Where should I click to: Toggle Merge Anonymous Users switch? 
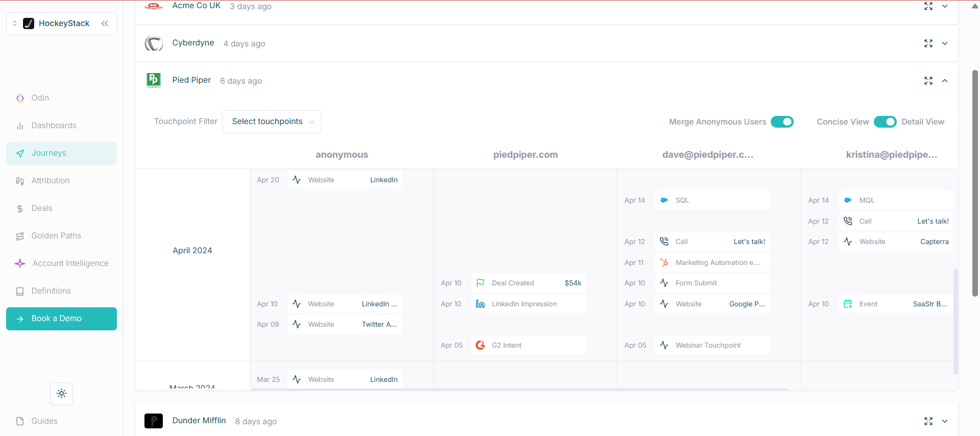click(782, 122)
